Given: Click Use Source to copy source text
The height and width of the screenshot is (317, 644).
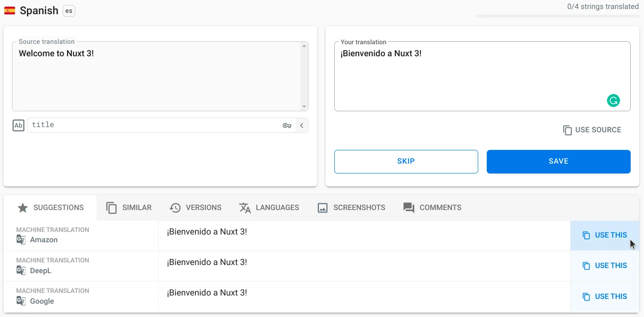Looking at the screenshot, I should click(x=592, y=130).
